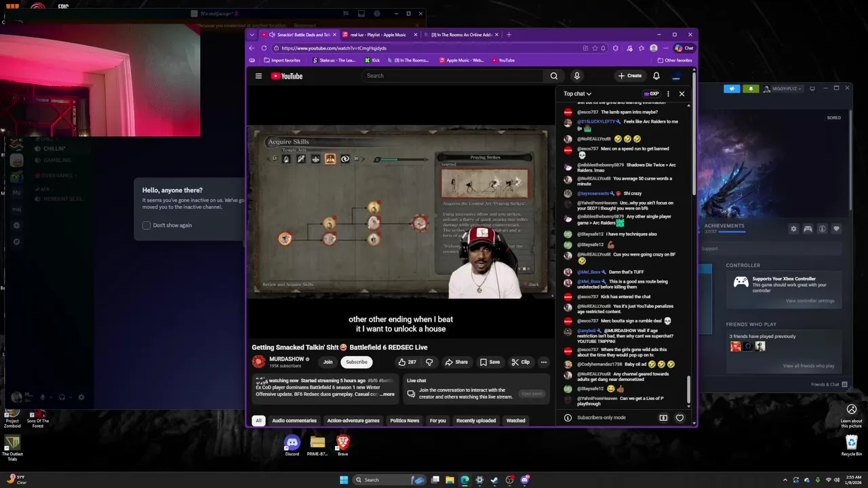
Task: Open Friends & Chat in Steam
Action: (x=827, y=384)
